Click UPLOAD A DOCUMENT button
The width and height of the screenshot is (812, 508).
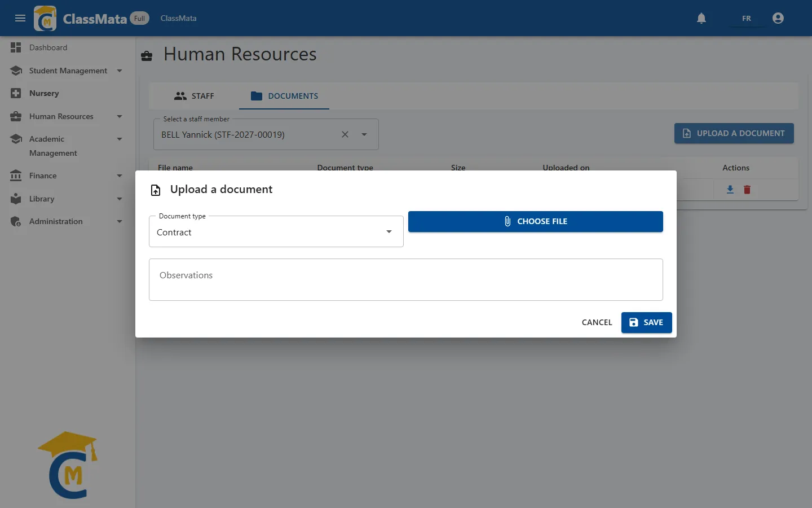click(734, 133)
